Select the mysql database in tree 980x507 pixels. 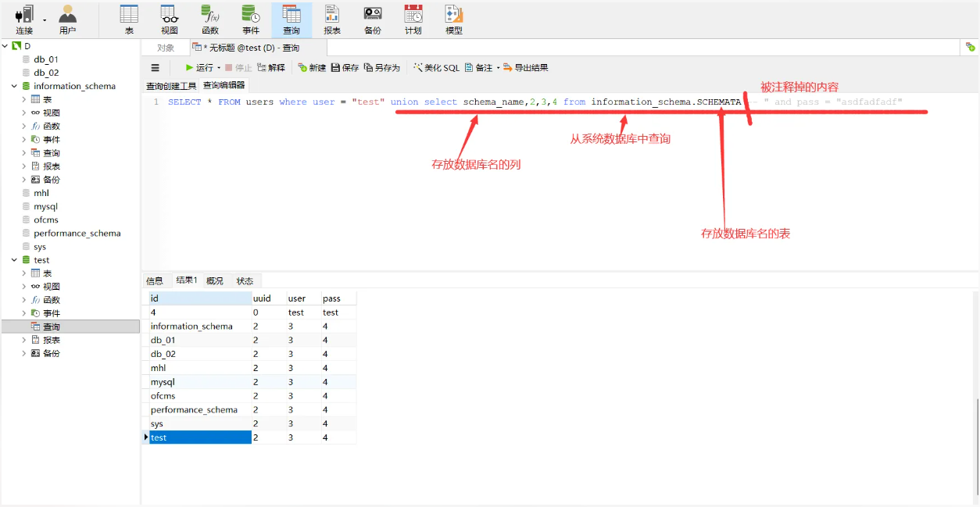pos(45,207)
